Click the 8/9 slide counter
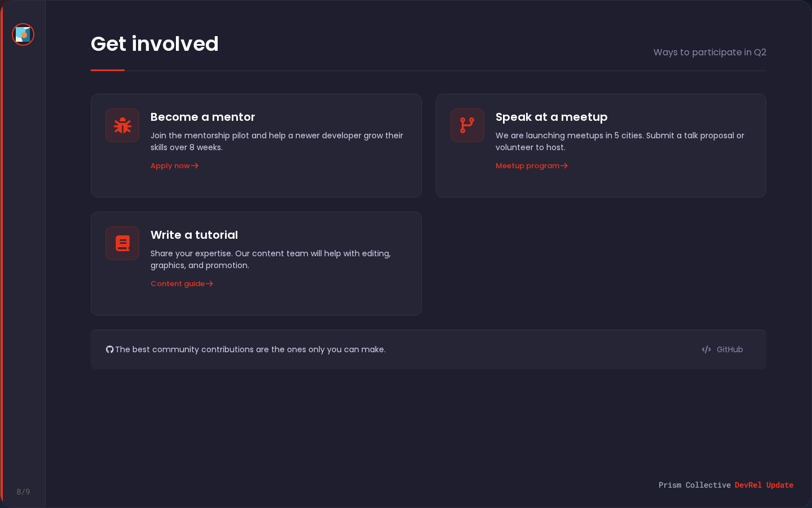Image resolution: width=812 pixels, height=508 pixels. tap(23, 492)
